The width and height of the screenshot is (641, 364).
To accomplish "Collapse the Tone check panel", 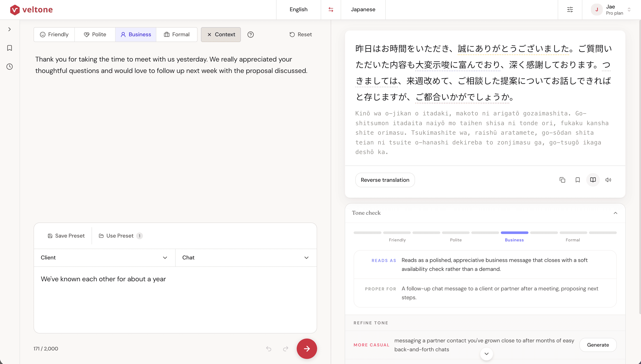I will point(615,213).
